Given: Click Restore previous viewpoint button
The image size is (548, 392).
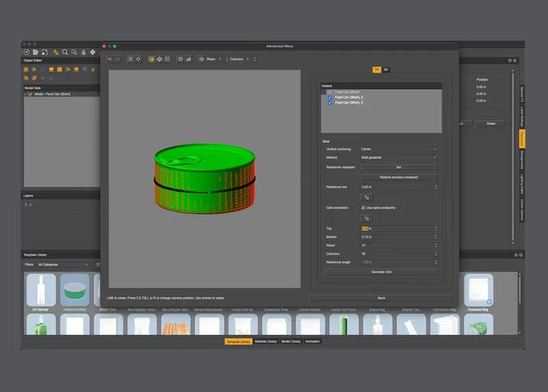Looking at the screenshot, I should coord(399,177).
